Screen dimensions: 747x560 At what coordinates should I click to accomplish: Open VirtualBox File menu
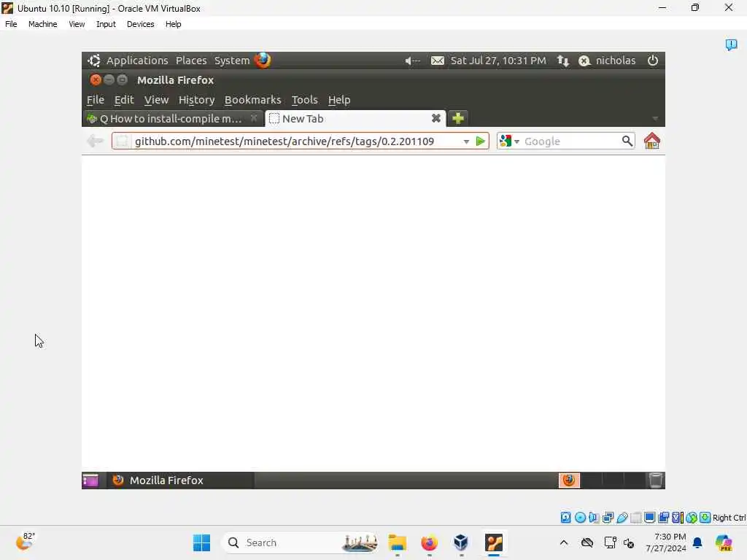pos(11,24)
